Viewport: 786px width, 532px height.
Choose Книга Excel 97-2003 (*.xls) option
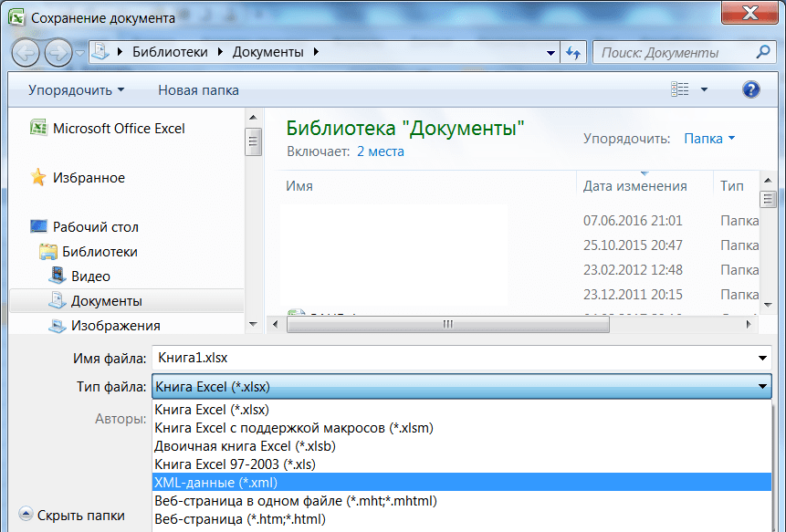pyautogui.click(x=461, y=464)
